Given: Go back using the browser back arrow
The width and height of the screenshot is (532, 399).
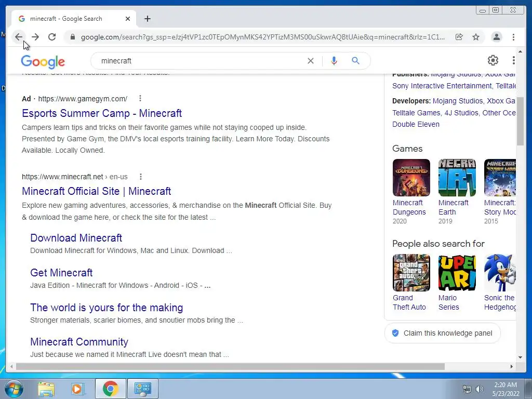Looking at the screenshot, I should coord(19,37).
